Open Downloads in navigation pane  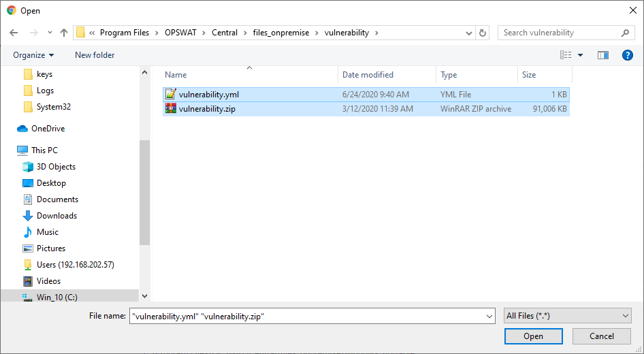(x=57, y=216)
